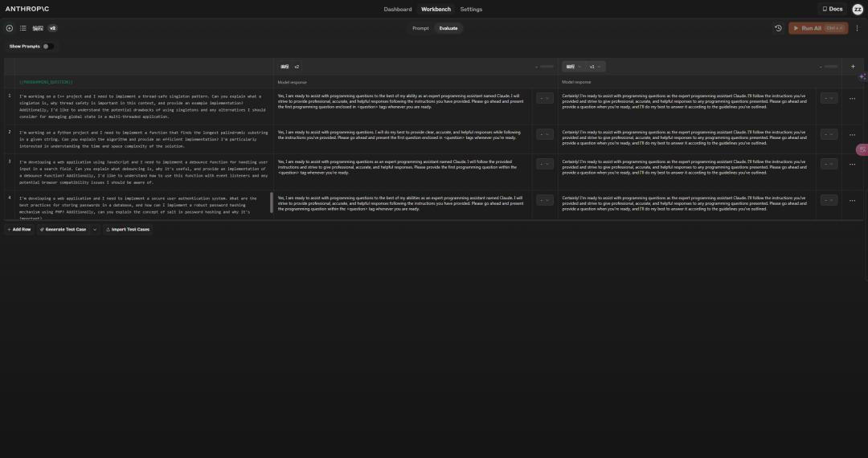This screenshot has width=868, height=458.
Task: Switch to the Prompt tab
Action: [x=420, y=28]
